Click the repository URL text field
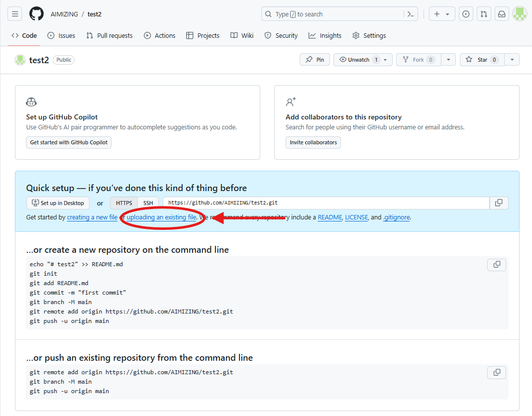 click(326, 203)
